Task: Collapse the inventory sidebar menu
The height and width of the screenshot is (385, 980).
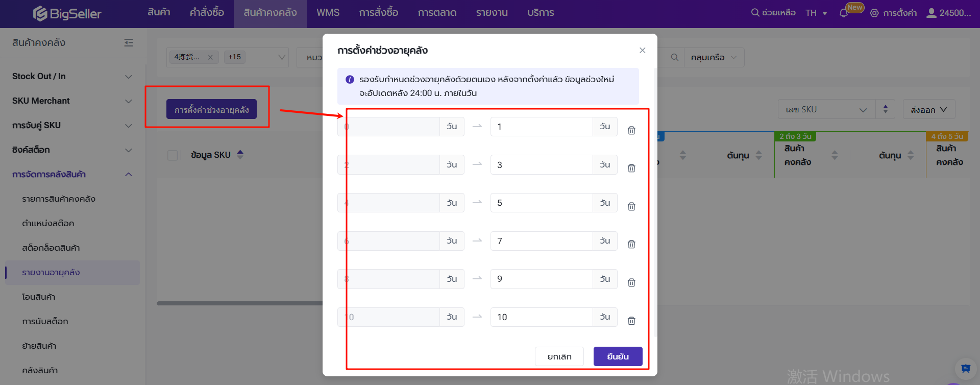Action: [x=129, y=43]
